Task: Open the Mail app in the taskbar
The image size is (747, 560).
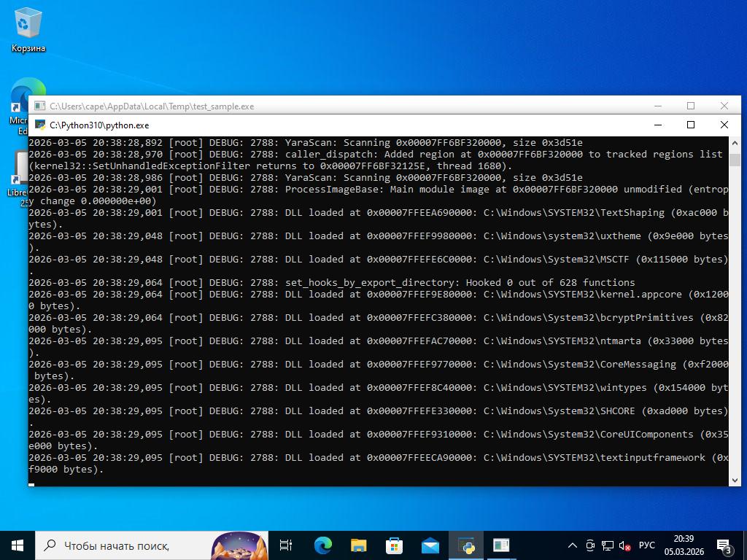Action: [430, 545]
